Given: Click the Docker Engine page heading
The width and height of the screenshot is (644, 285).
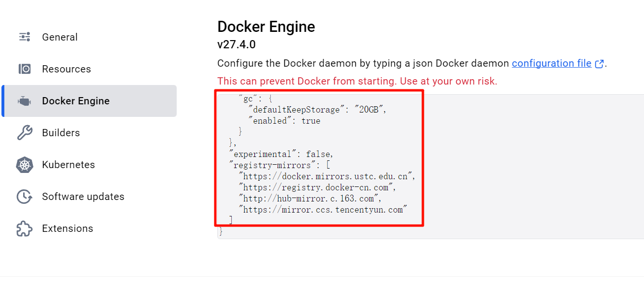Looking at the screenshot, I should tap(266, 27).
